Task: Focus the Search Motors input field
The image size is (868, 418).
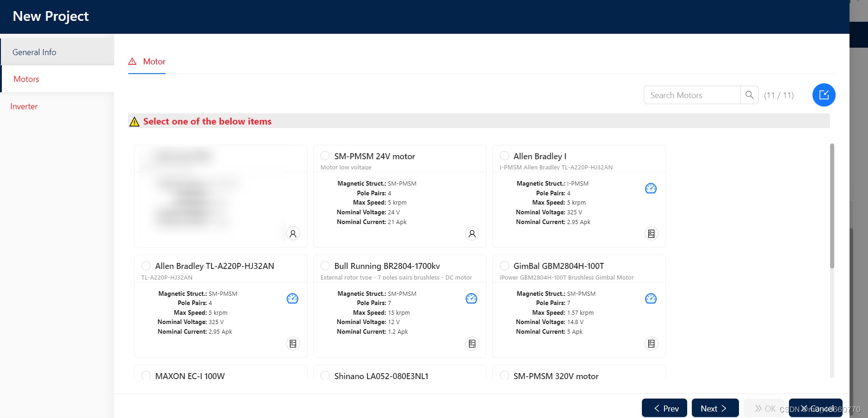Action: click(692, 95)
